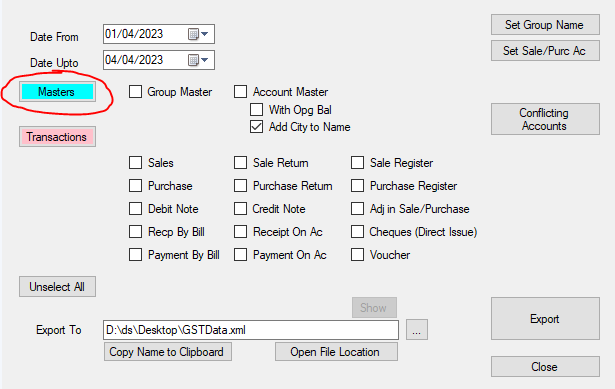Click the pink Transactions button
The image size is (615, 389).
point(57,137)
